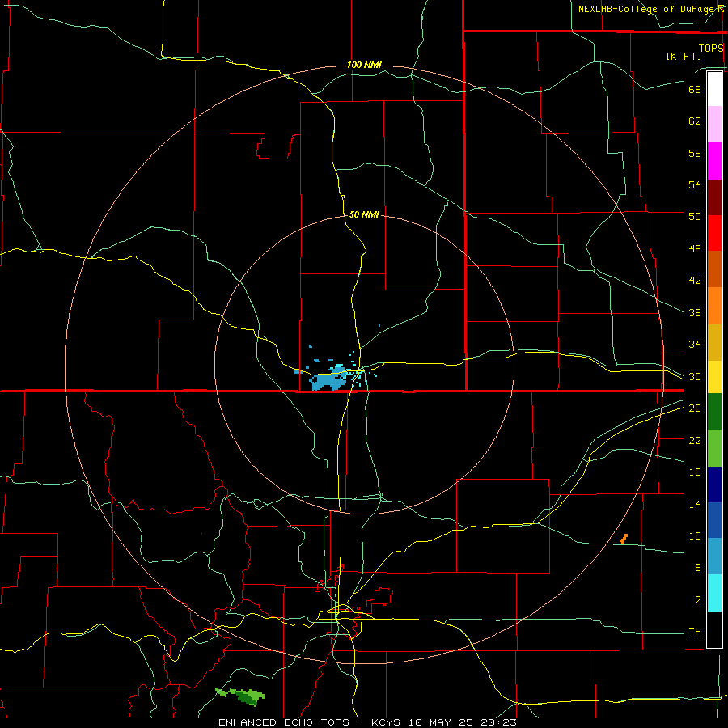Click the '34' scale label
The height and width of the screenshot is (728, 728).
(695, 345)
